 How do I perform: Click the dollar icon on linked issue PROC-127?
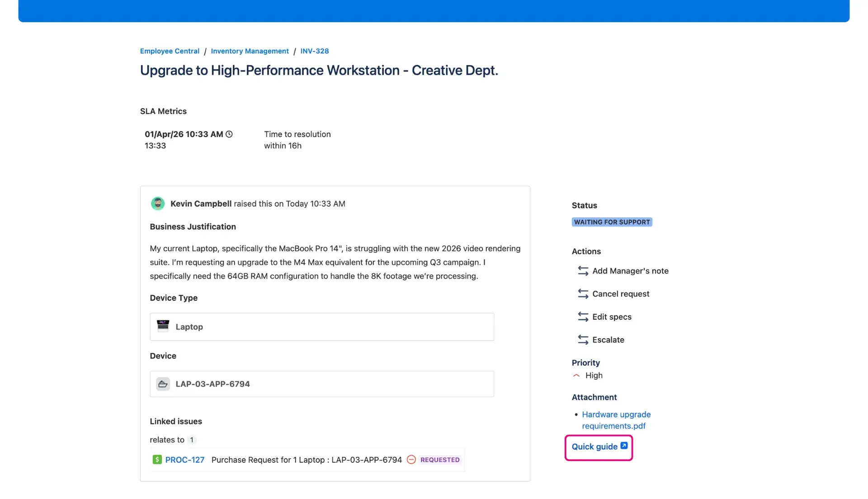pos(157,459)
